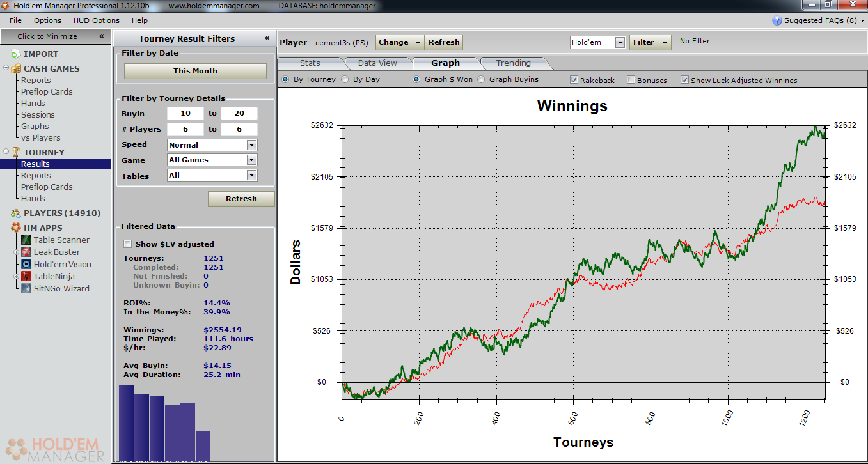Collapse the CASH GAMES tree node
This screenshot has width=868, height=464.
tap(6, 68)
